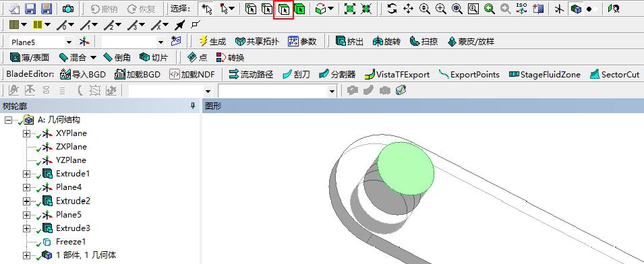Click the rotate view icon
644x264 pixels.
(x=392, y=9)
